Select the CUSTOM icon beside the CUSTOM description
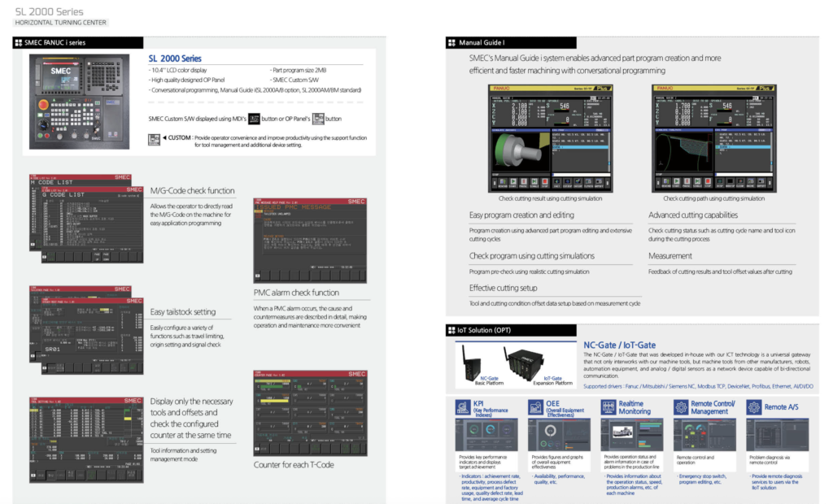The height and width of the screenshot is (504, 833). pyautogui.click(x=154, y=140)
